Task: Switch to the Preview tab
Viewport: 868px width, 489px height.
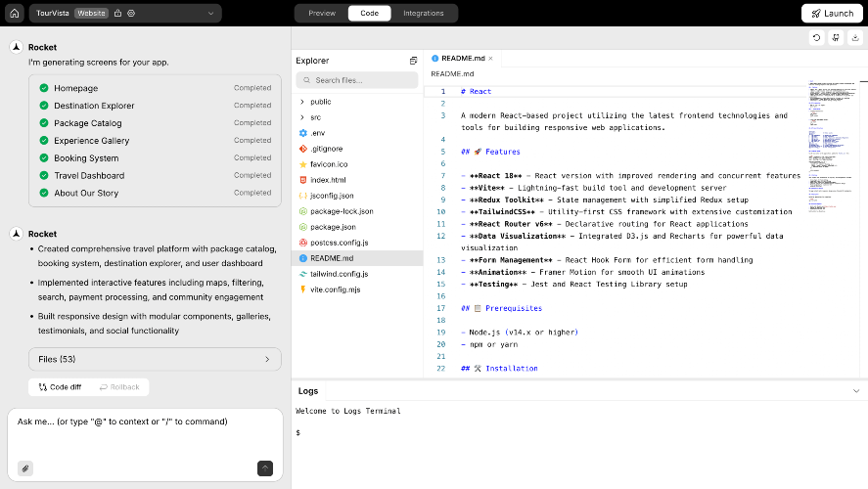Action: (322, 14)
